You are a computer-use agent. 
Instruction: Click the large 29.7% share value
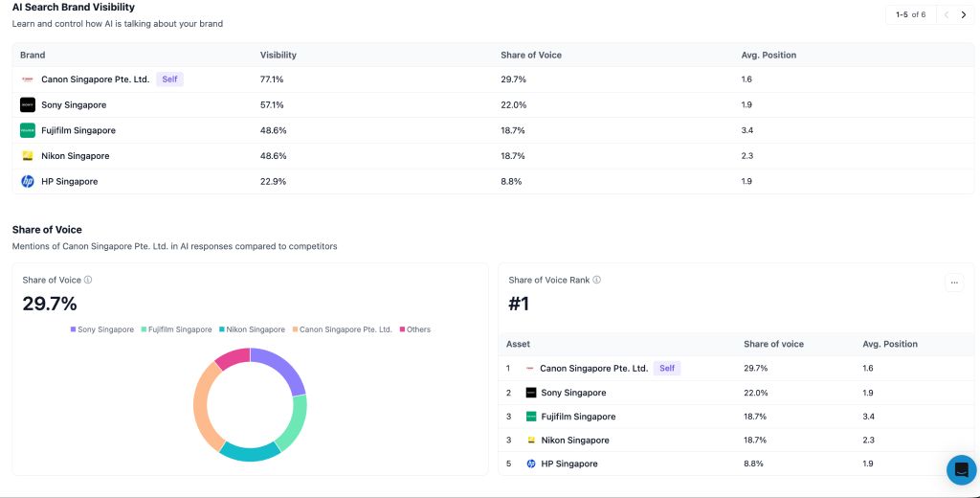tap(50, 304)
